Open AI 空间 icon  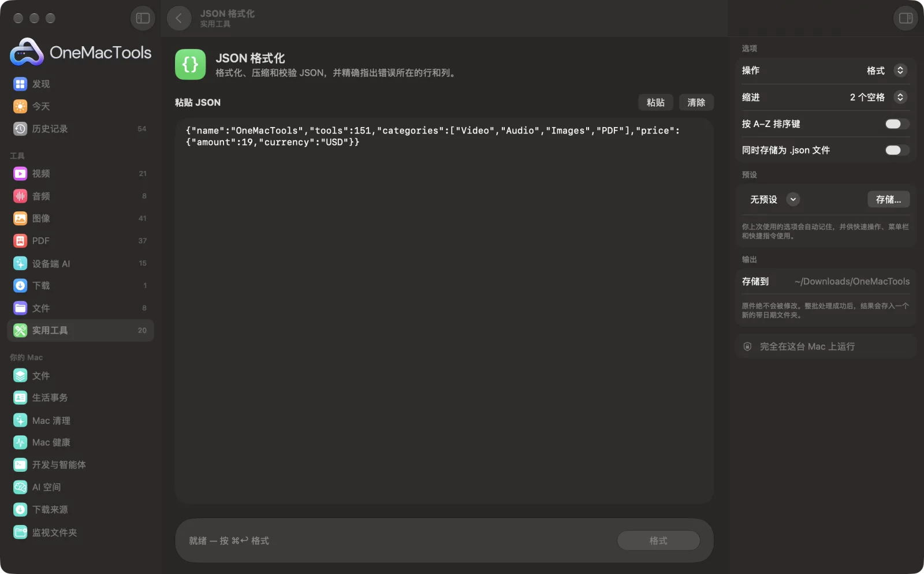click(x=20, y=487)
